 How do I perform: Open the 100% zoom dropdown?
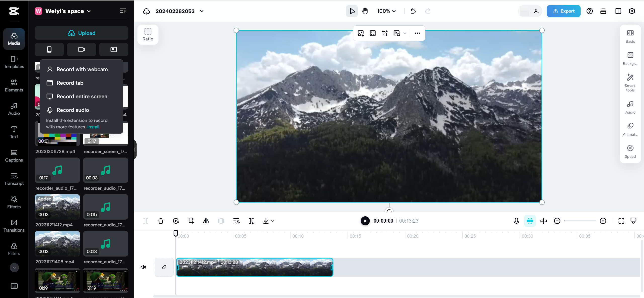tap(386, 11)
